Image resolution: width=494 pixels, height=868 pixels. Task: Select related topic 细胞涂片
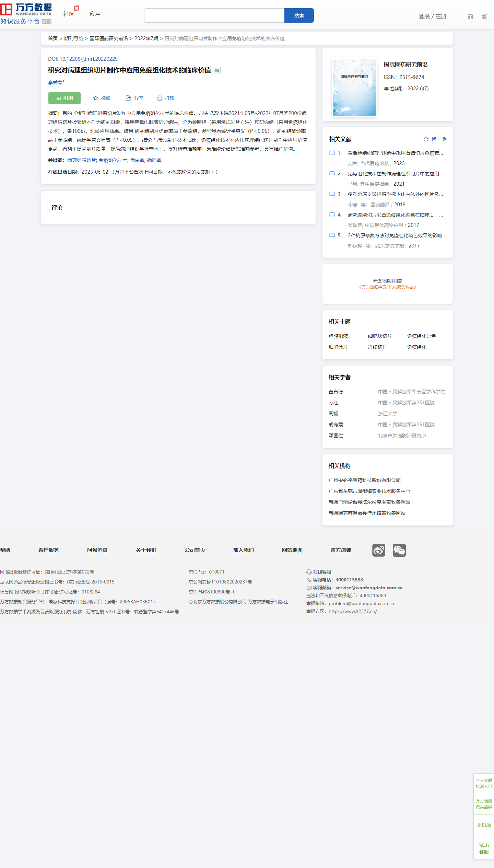pyautogui.click(x=338, y=347)
